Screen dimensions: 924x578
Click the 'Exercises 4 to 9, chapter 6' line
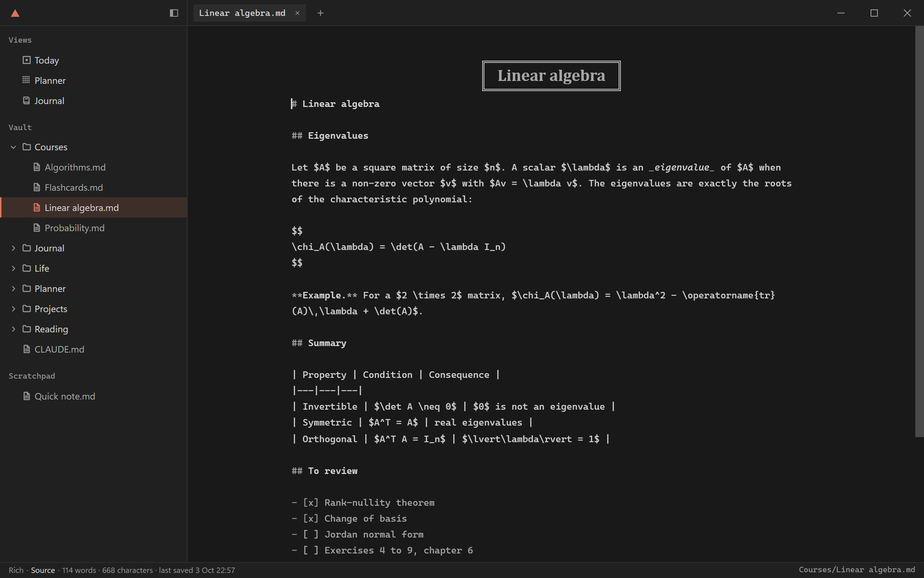pos(382,551)
